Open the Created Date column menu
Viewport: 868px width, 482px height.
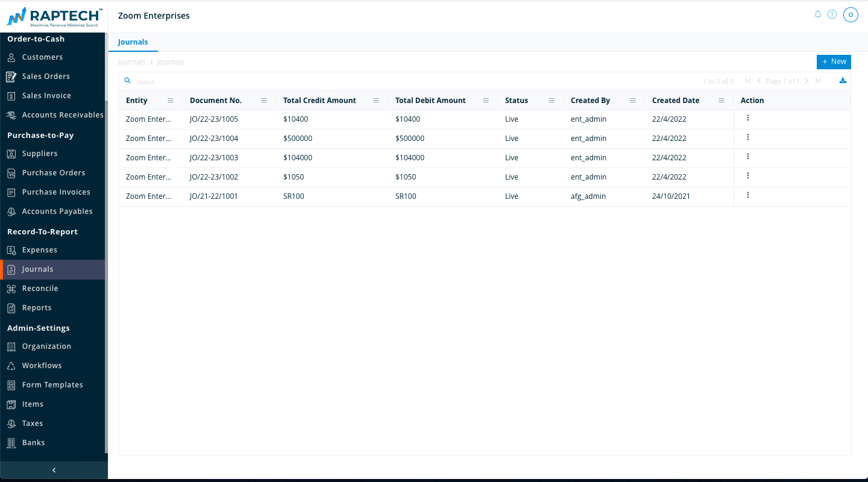point(722,101)
